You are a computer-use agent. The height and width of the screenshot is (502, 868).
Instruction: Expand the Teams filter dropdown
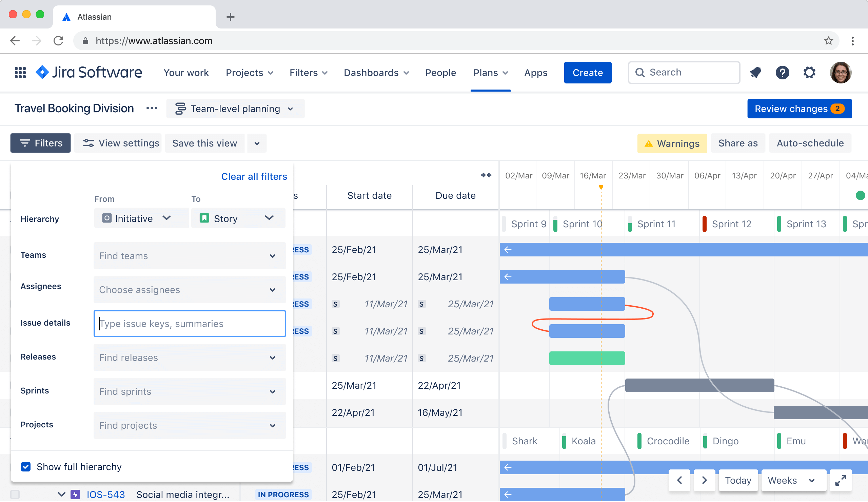(x=271, y=256)
